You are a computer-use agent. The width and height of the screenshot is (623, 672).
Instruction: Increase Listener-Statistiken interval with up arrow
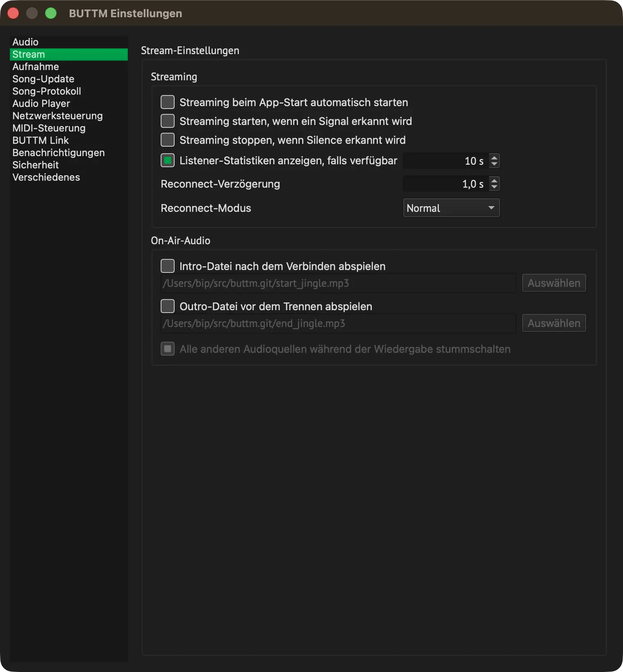494,157
